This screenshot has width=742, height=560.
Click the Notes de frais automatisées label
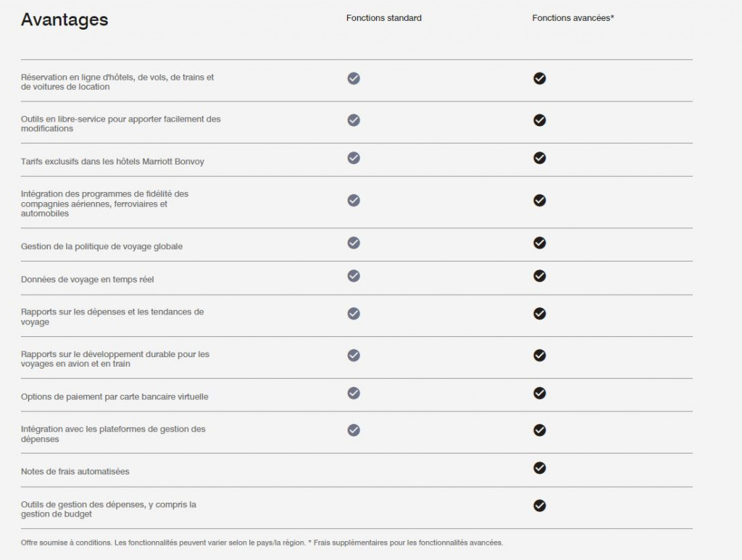75,472
